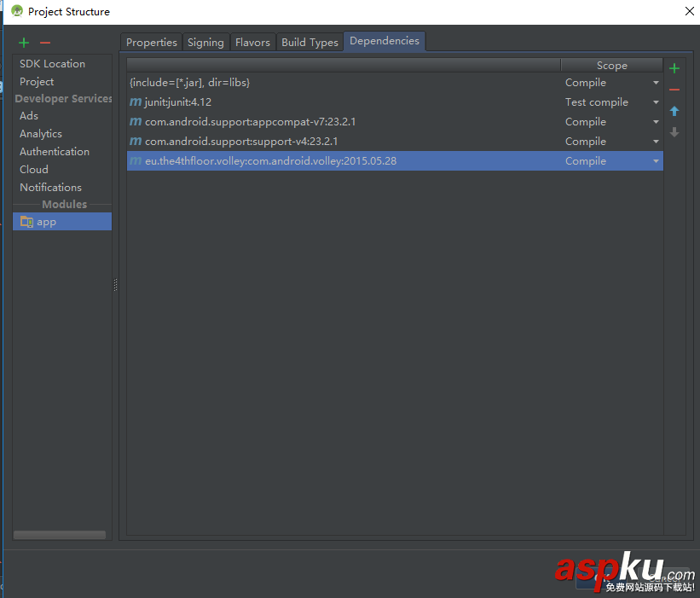
Task: Click the Scope column header
Action: (x=611, y=65)
